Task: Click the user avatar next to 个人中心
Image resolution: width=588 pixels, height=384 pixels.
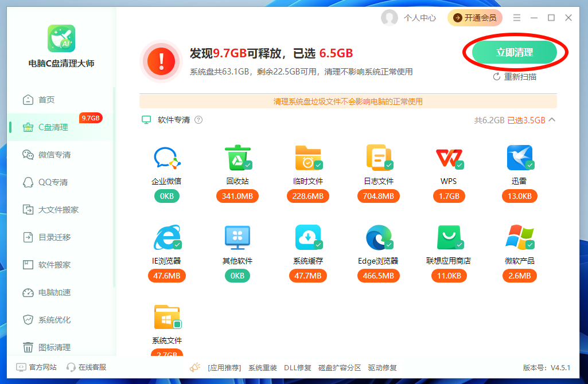Action: pos(390,18)
